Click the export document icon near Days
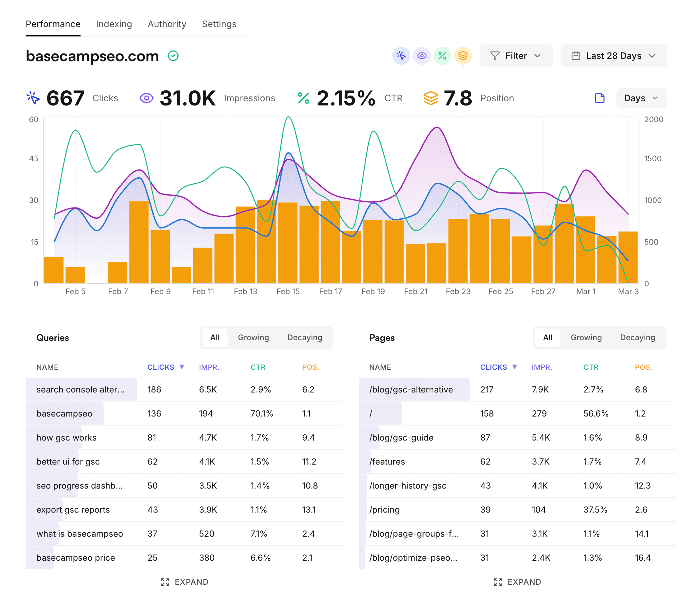The height and width of the screenshot is (616, 694). (x=600, y=98)
